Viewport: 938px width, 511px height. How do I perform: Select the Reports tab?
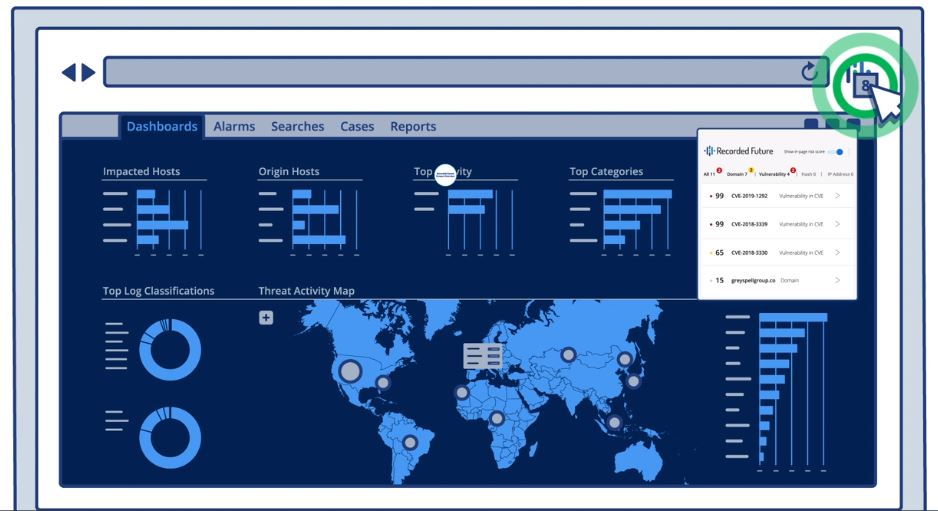click(x=413, y=127)
